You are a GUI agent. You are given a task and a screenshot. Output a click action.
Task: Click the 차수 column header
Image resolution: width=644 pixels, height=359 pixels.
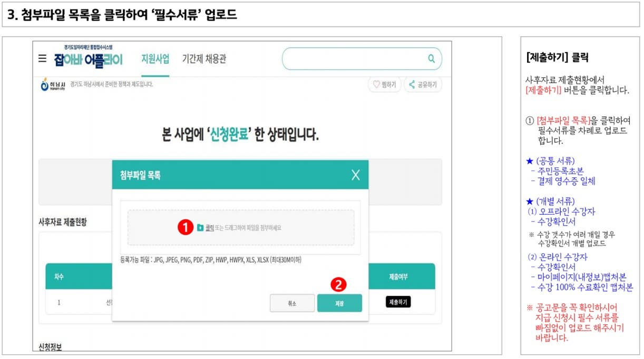[58, 276]
